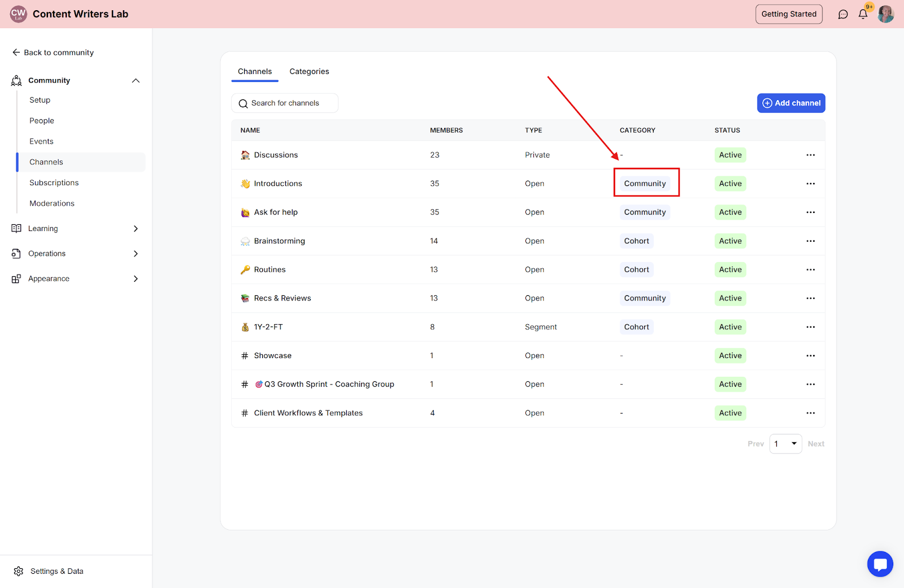Viewport: 904px width, 588px height.
Task: Click the Segment type for 1Y-2-FT
Action: coord(541,327)
